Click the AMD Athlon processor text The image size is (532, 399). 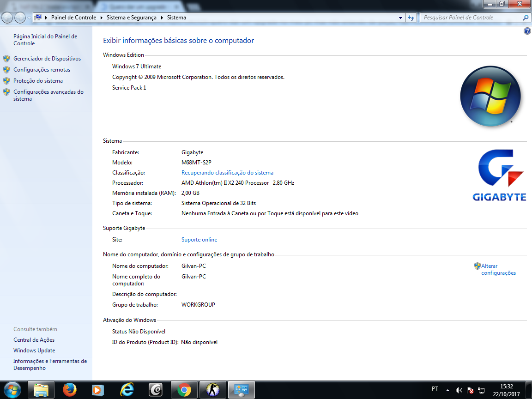point(238,183)
